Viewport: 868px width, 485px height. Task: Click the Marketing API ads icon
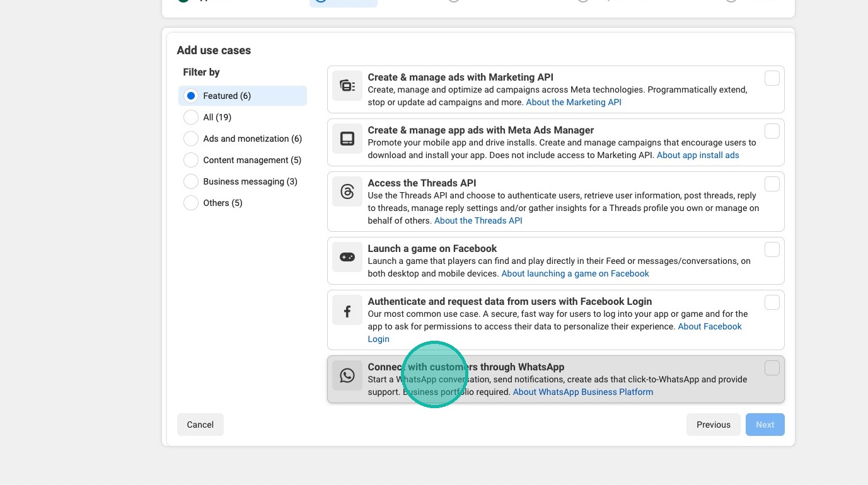click(347, 86)
